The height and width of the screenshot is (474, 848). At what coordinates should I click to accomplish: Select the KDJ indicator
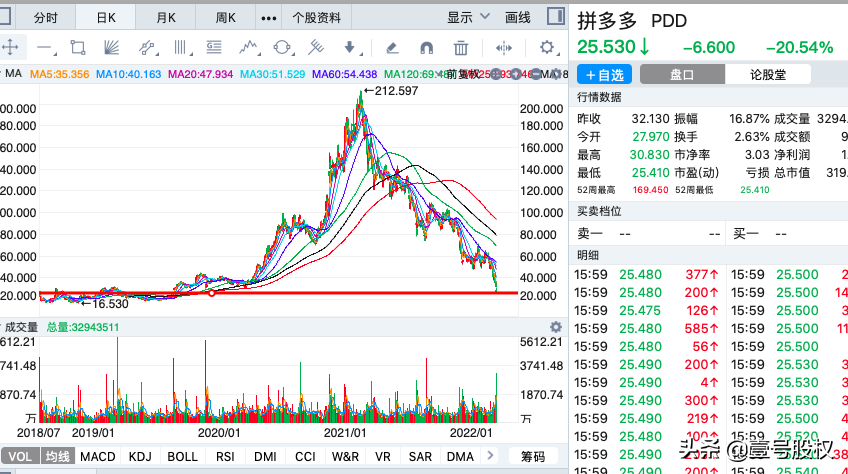coord(140,456)
